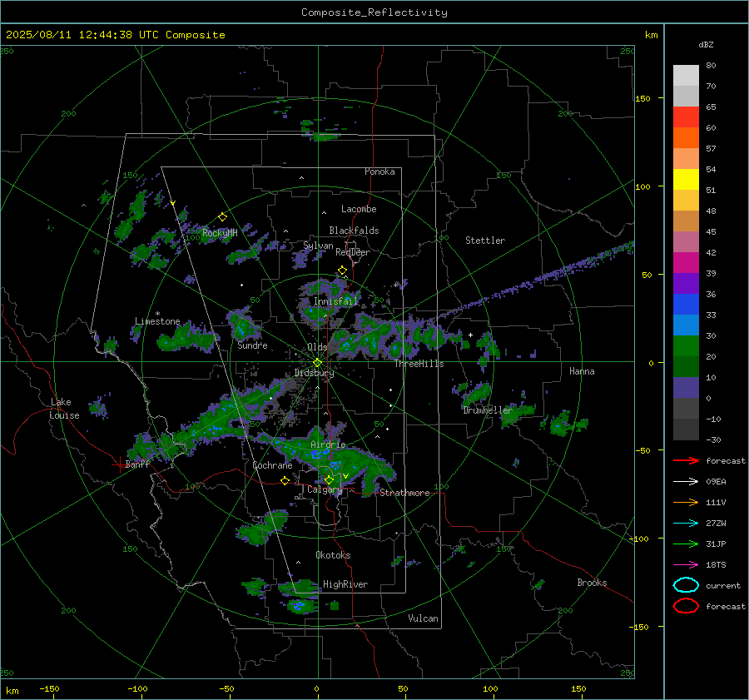This screenshot has height=700, width=749.
Task: Click the Airdrie city label
Action: tap(328, 444)
